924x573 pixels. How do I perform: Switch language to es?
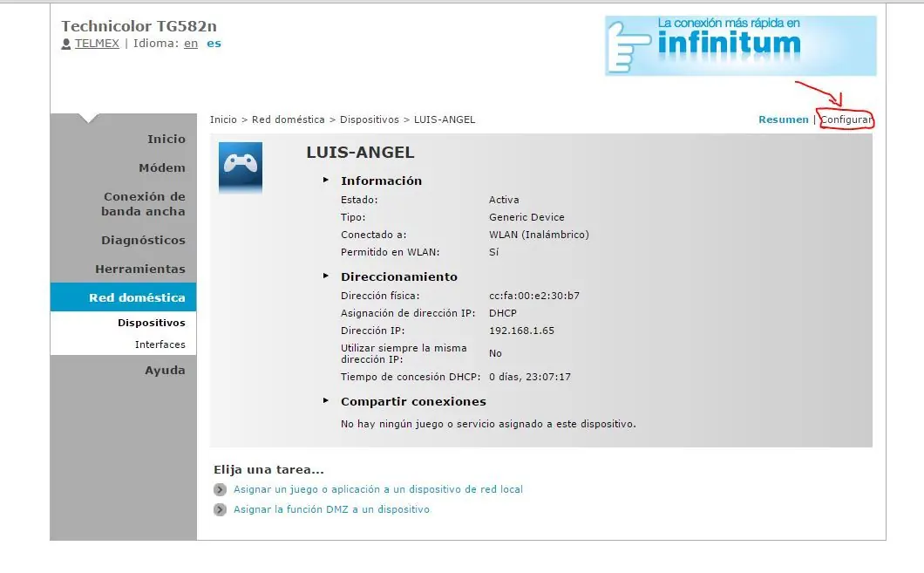214,44
